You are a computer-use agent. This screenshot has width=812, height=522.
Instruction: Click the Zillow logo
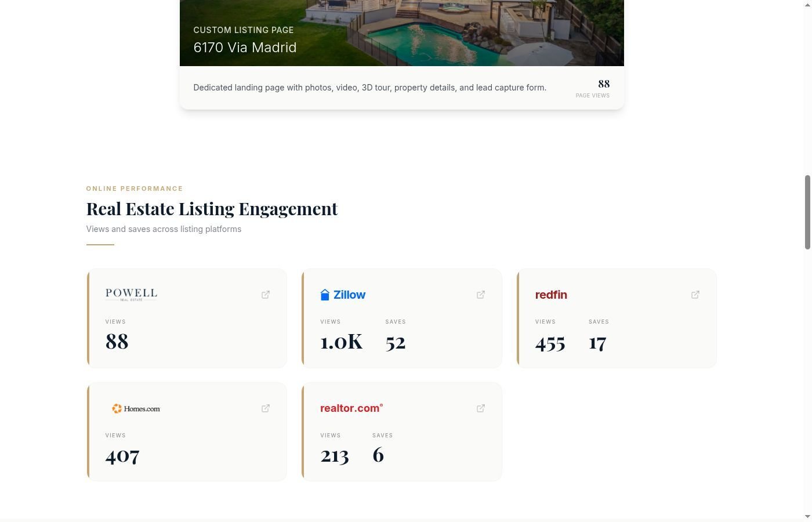click(x=343, y=295)
